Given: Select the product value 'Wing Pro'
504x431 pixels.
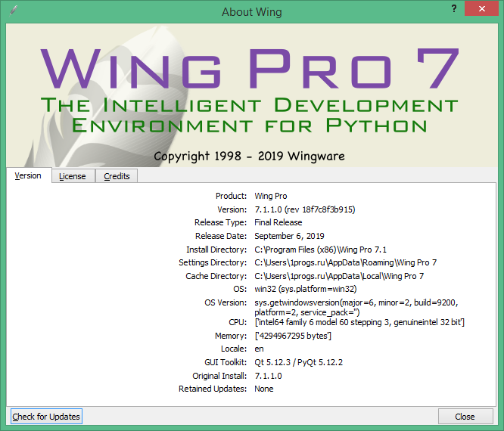Looking at the screenshot, I should click(271, 196).
